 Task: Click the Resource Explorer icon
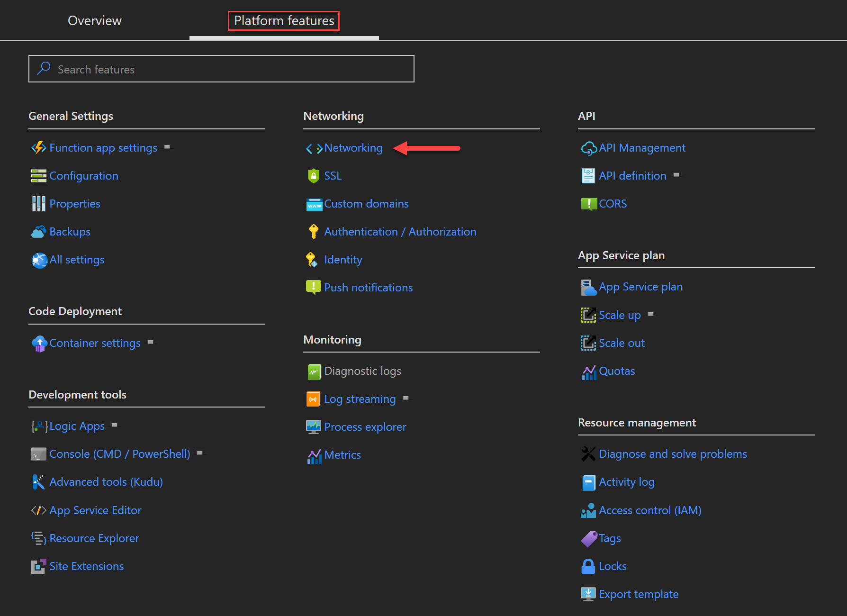[39, 538]
